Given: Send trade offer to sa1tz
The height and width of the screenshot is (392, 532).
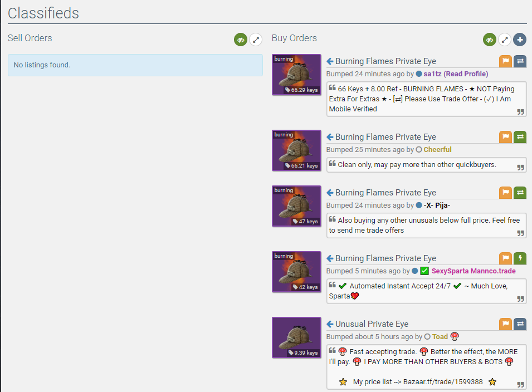Looking at the screenshot, I should tap(520, 61).
